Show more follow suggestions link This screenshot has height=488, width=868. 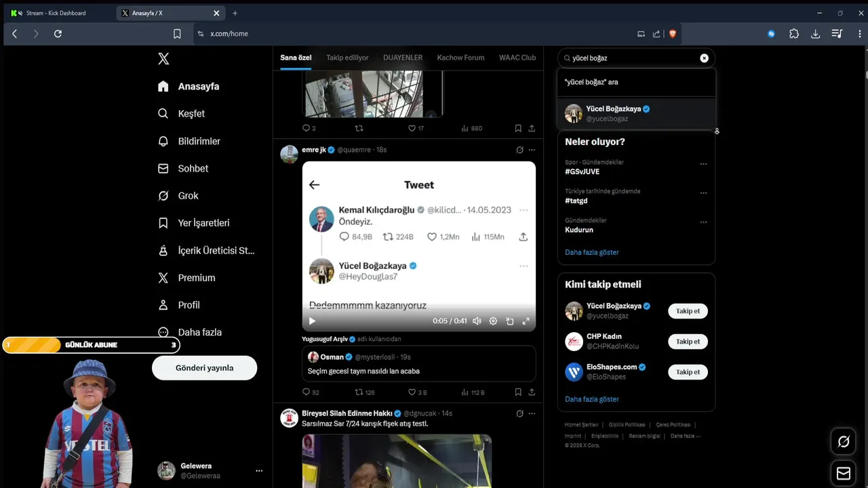[x=592, y=399]
